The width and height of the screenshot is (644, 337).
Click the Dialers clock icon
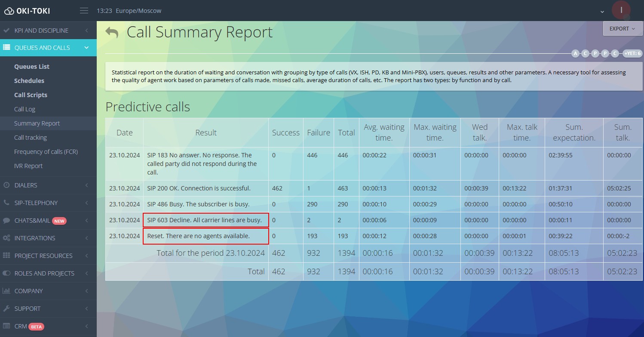(6, 185)
